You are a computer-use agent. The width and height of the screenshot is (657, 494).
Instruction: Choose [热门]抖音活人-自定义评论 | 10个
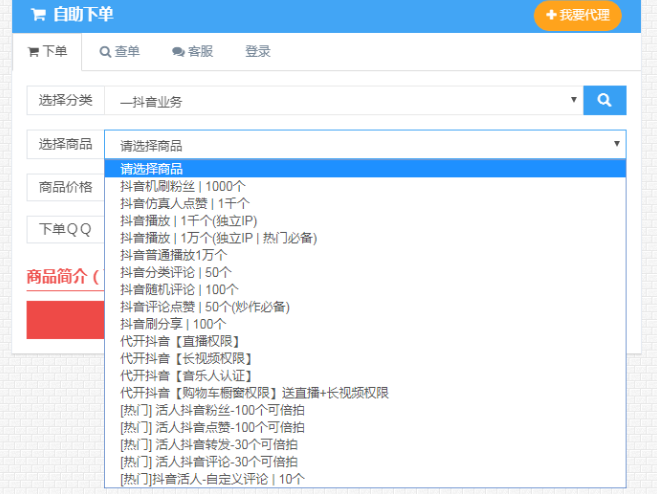[x=365, y=478]
